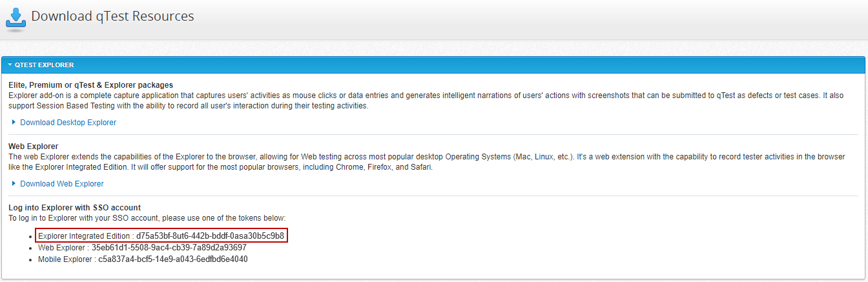Collapse the QTEST EXPLORER section triangle
This screenshot has height=282, width=868.
pyautogui.click(x=10, y=65)
